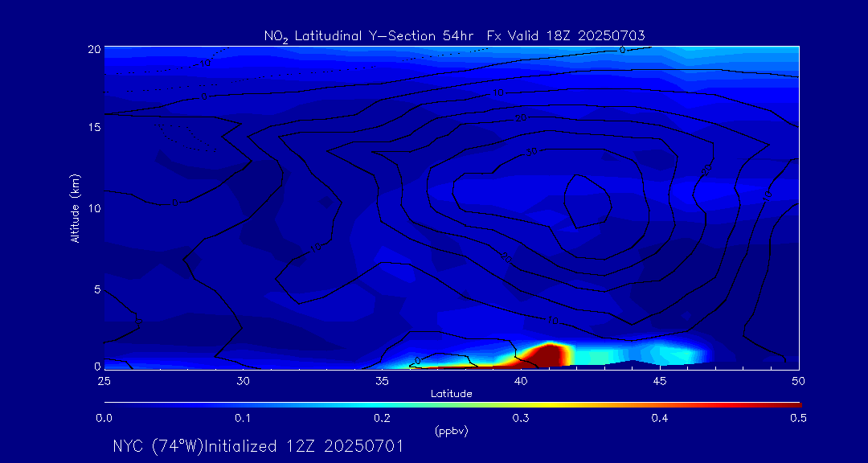Select latitude axis tick label 45
Image resolution: width=868 pixels, height=463 pixels.
660,381
